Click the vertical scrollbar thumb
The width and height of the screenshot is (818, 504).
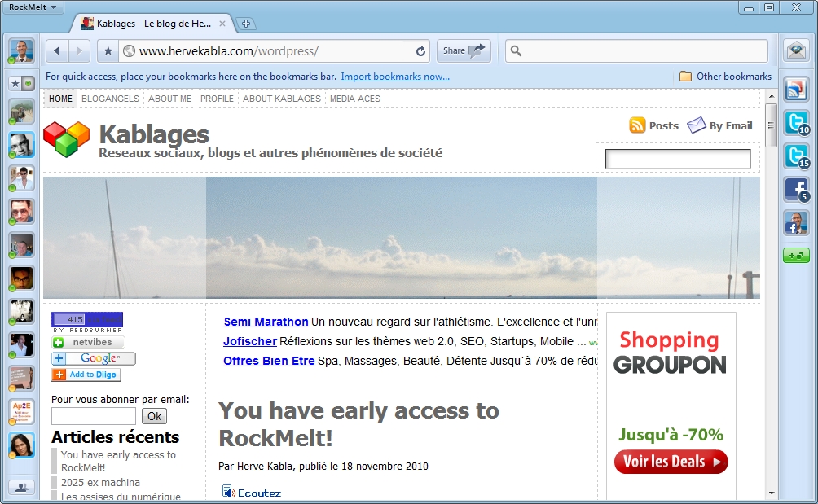(771, 125)
